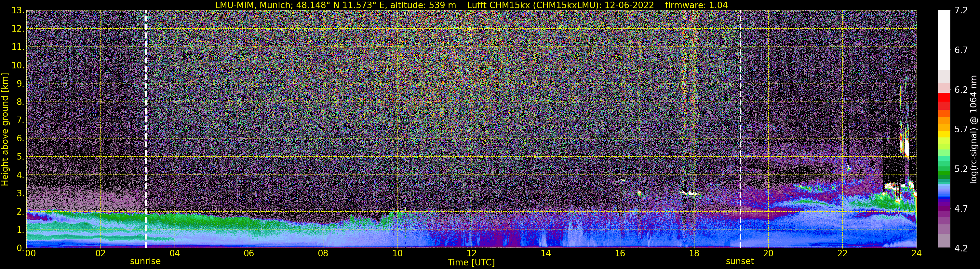Viewport: 980px width, 269px height.
Task: Click the colorbar value '7.2'
Action: [961, 11]
